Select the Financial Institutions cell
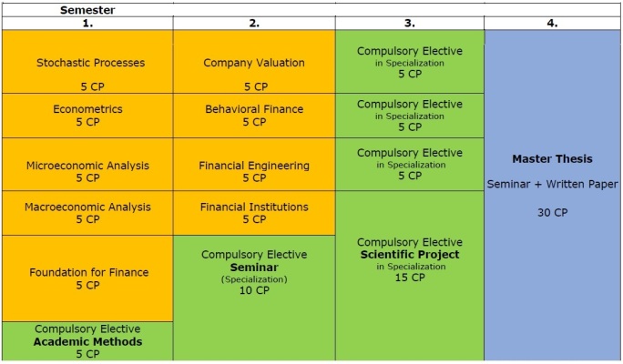Image resolution: width=623 pixels, height=364 pixels. [254, 213]
